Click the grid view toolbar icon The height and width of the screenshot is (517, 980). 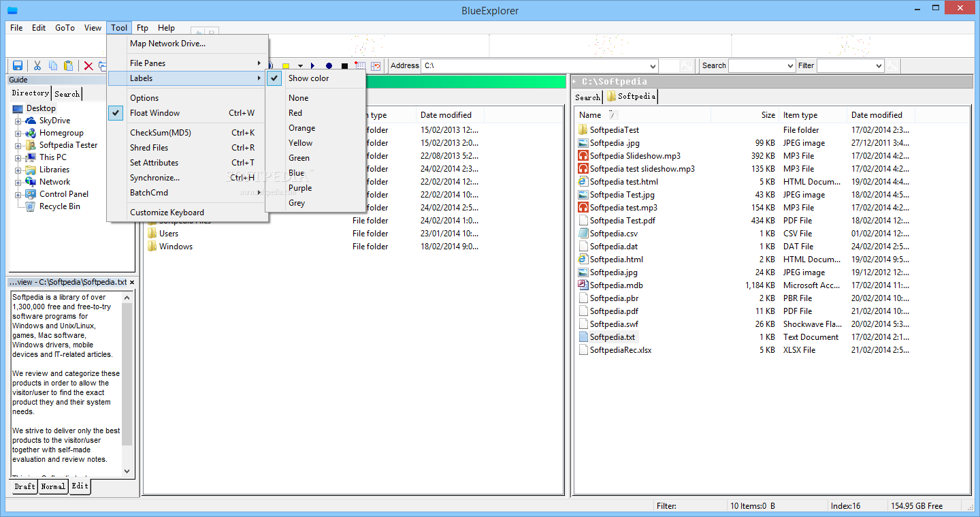pyautogui.click(x=360, y=66)
